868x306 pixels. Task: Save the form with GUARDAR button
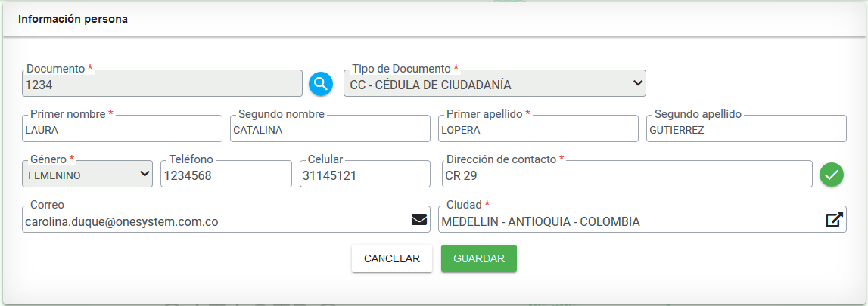tap(479, 258)
